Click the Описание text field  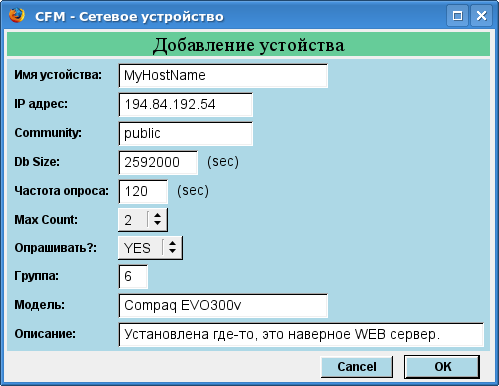pos(301,335)
